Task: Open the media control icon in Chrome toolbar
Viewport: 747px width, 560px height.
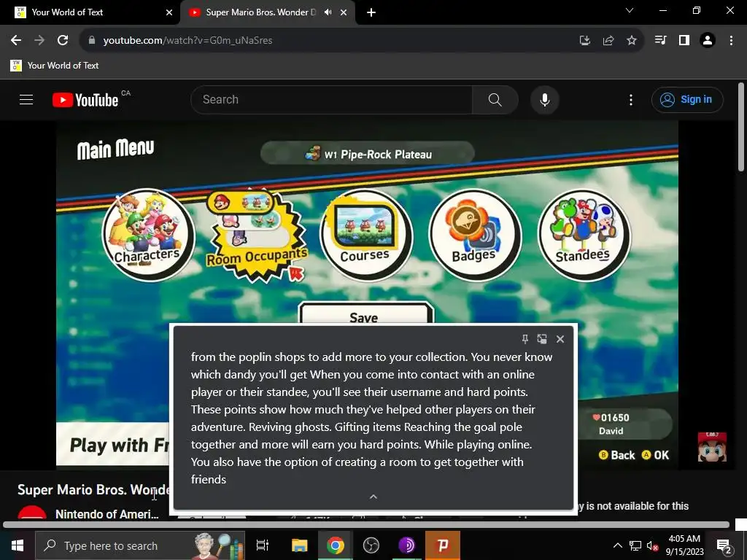Action: point(661,41)
